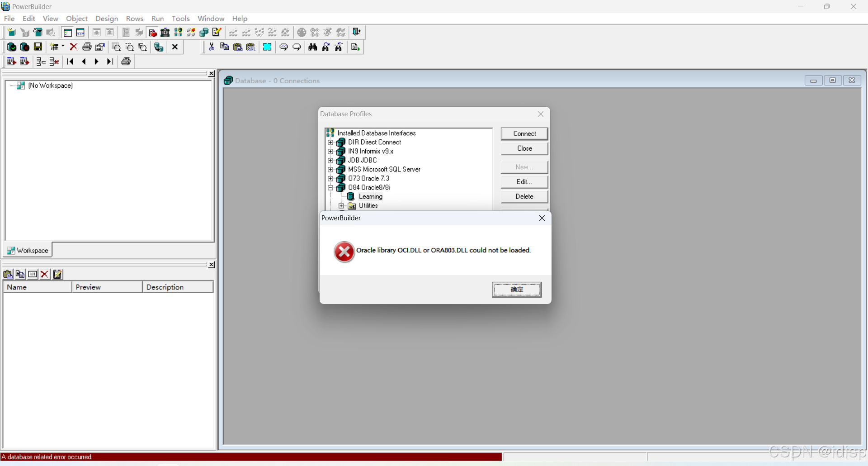Image resolution: width=868 pixels, height=466 pixels.
Task: Open the Library painter building icon
Action: click(165, 32)
